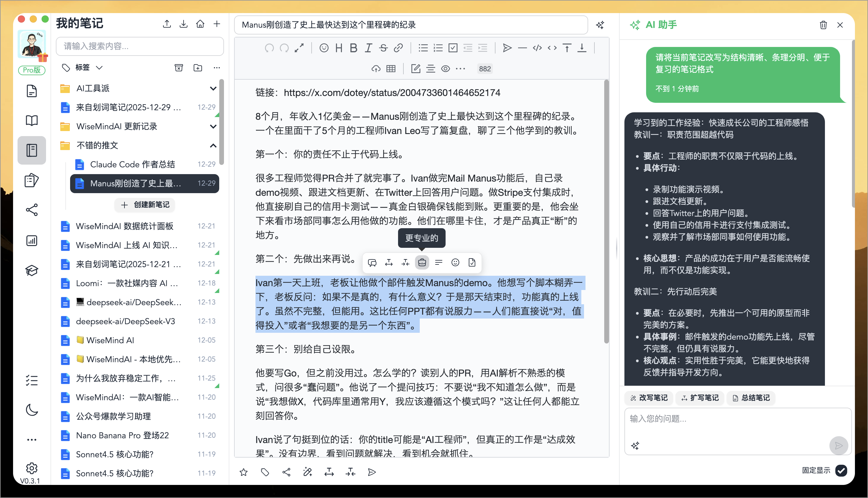Screen dimensions: 868x498
Task: Click the code block icon
Action: pyautogui.click(x=537, y=48)
